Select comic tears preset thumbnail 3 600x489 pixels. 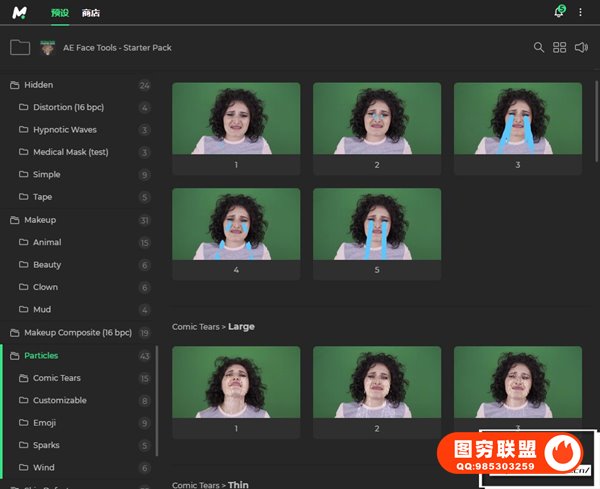(x=517, y=119)
